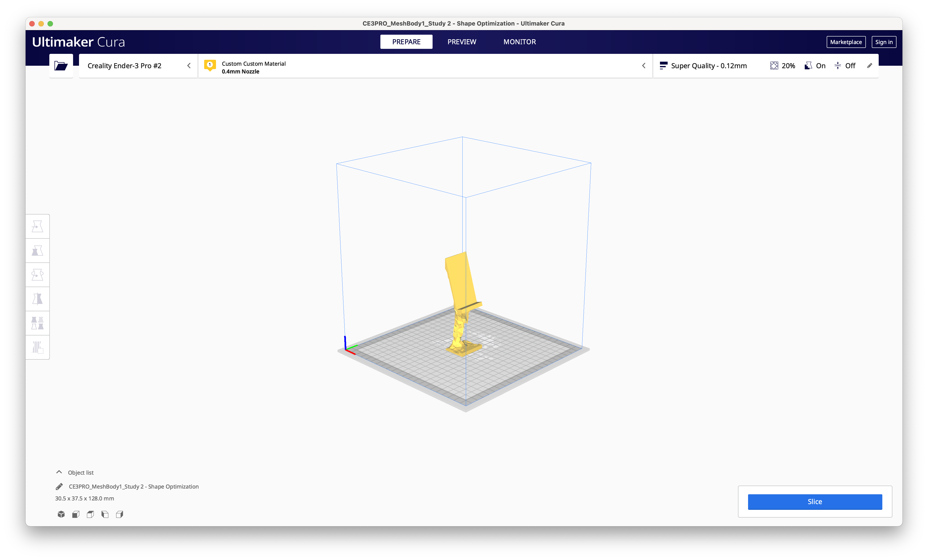
Task: Click the Slice button
Action: tap(815, 502)
